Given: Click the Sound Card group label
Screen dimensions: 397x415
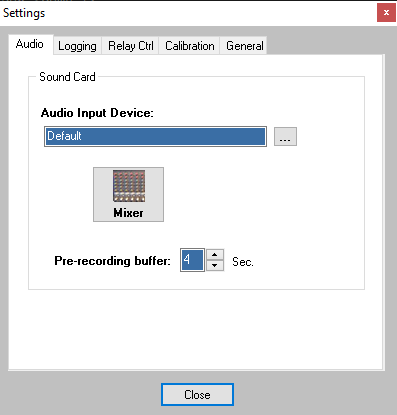Looking at the screenshot, I should [67, 77].
